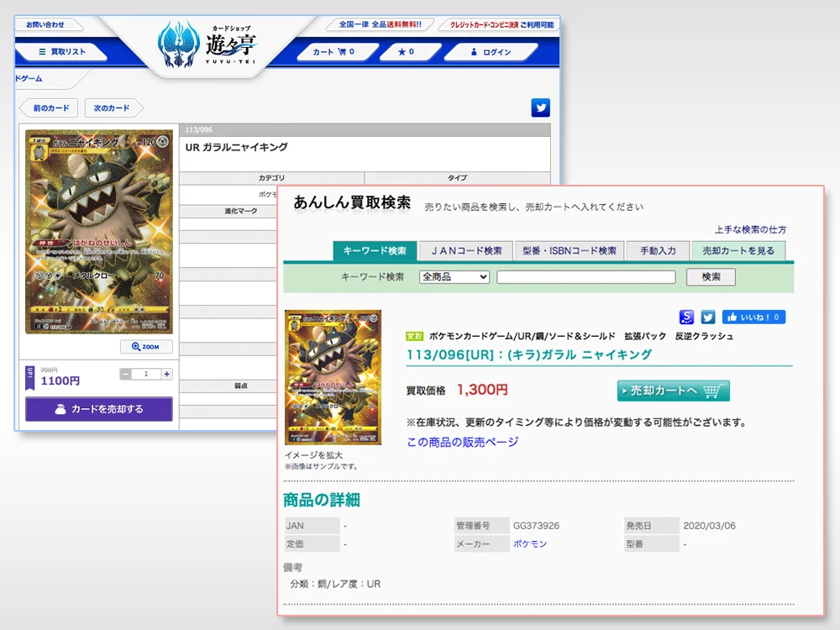Image resolution: width=840 pixels, height=630 pixels.
Task: Go to 次のカード next card
Action: [112, 108]
